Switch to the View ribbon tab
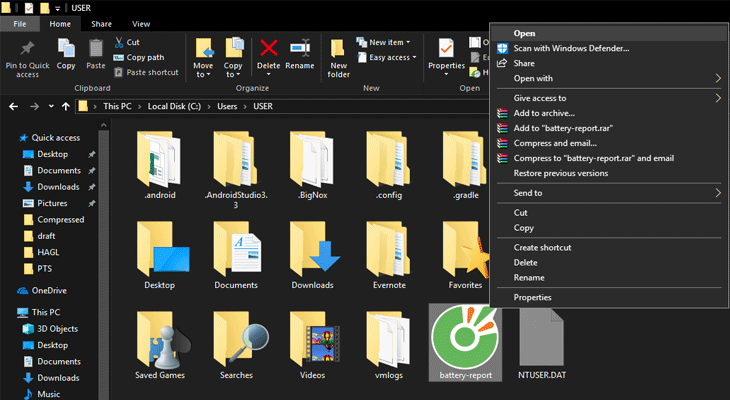 pyautogui.click(x=141, y=23)
